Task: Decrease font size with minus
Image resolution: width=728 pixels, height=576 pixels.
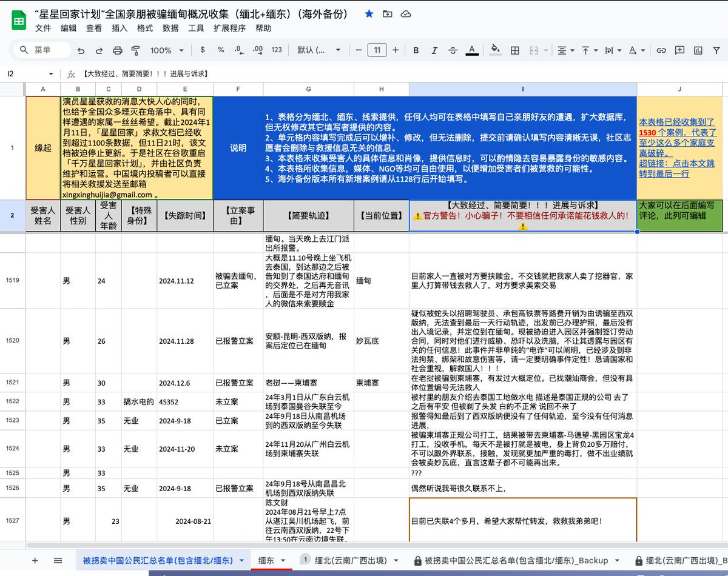Action: (359, 50)
